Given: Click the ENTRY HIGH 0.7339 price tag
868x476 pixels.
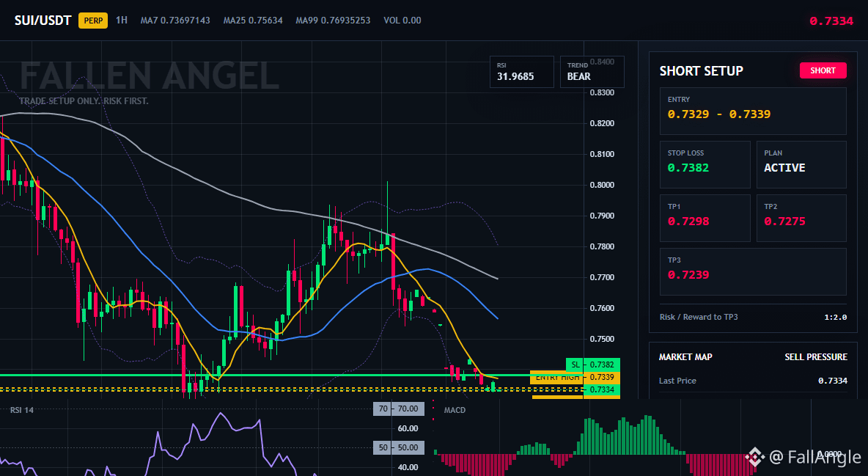Looking at the screenshot, I should 575,378.
